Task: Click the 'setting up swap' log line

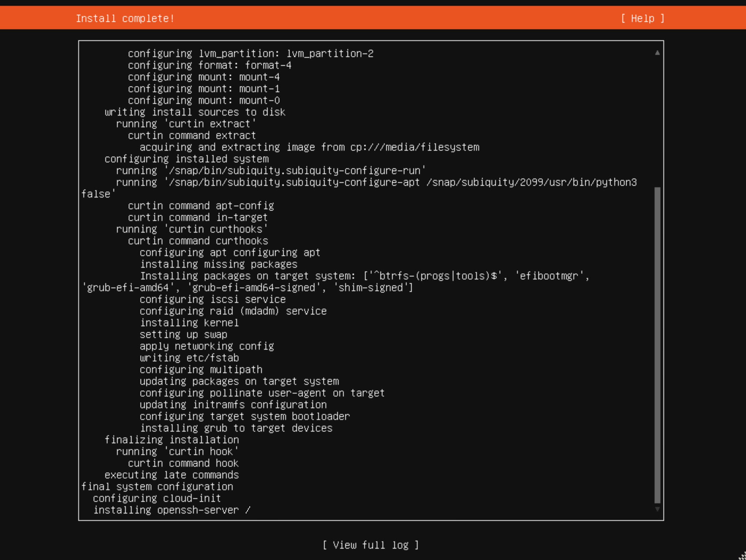Action: click(183, 334)
